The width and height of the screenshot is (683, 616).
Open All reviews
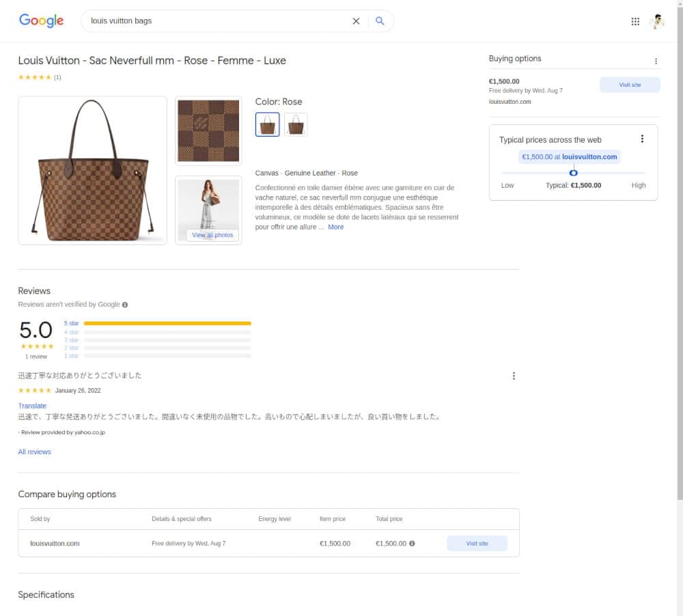pos(34,451)
